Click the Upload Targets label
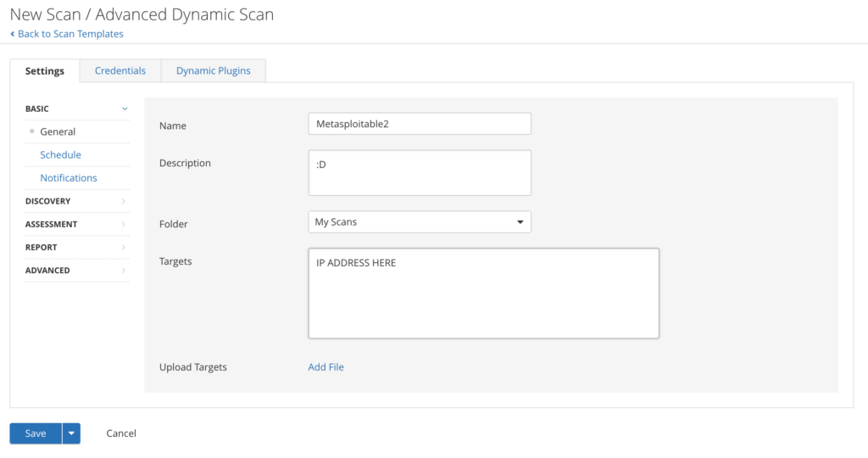Screen dimensions: 868x458 (192, 367)
